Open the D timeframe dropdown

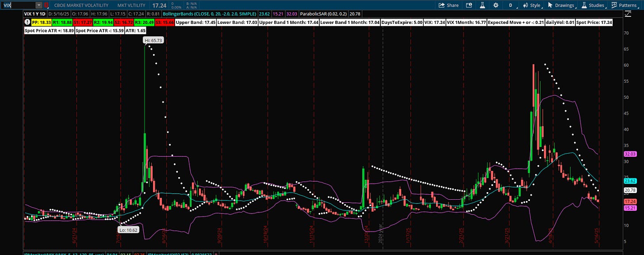point(511,5)
